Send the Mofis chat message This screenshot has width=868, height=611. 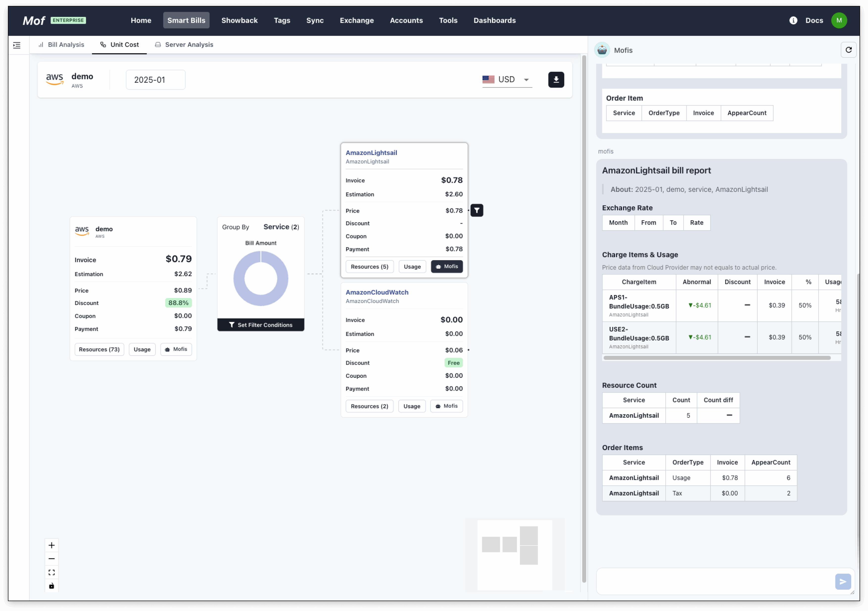(843, 582)
